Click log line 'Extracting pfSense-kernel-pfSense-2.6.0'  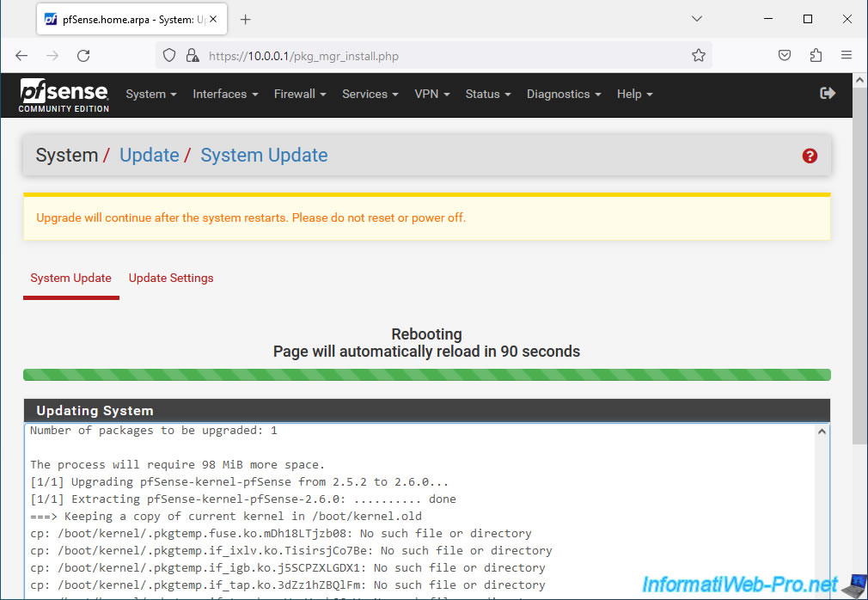pyautogui.click(x=243, y=499)
